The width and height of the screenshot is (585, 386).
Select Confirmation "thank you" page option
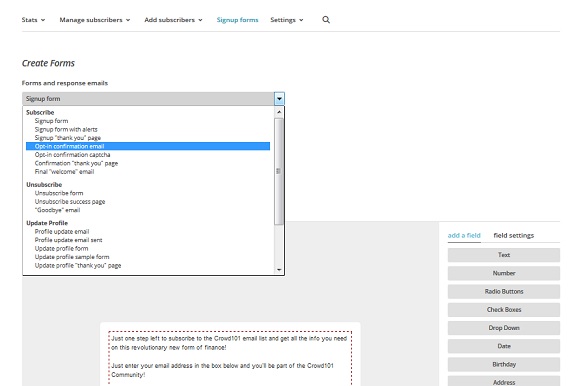tap(76, 163)
